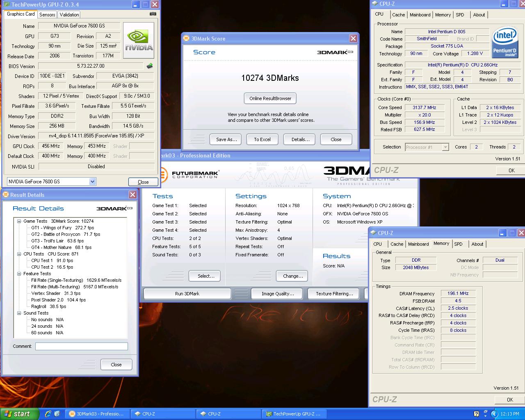
Task: Click the tray icon right of the help icon
Action: (x=485, y=414)
